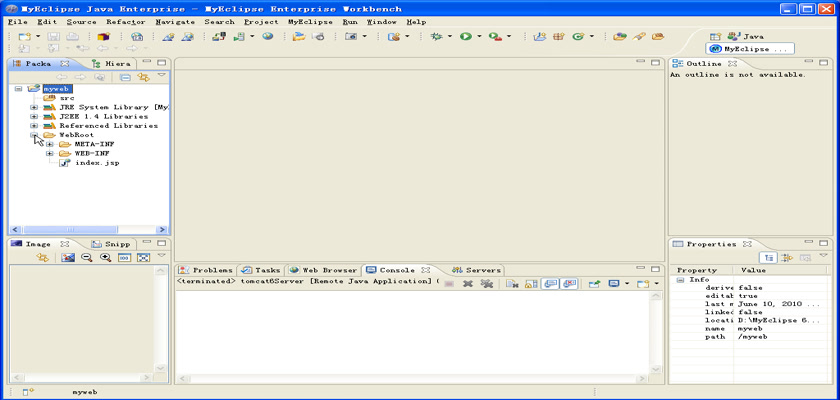Open the Window menu

click(381, 22)
